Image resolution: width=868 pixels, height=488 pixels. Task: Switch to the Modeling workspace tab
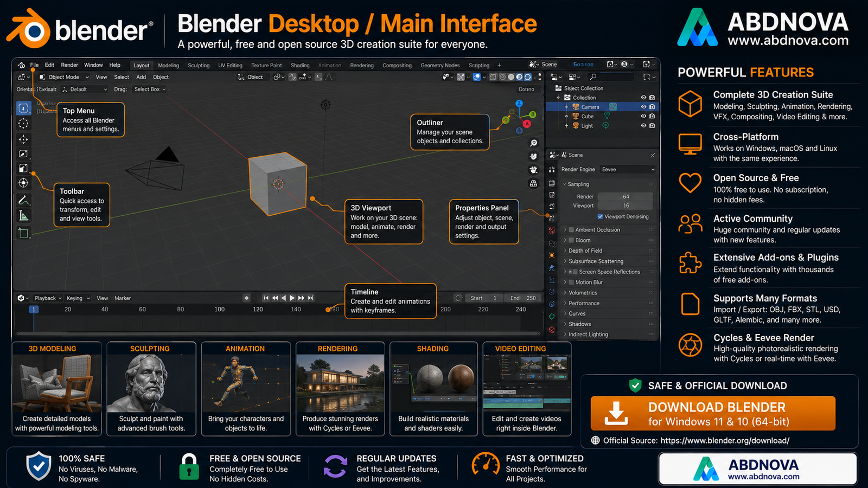click(168, 66)
